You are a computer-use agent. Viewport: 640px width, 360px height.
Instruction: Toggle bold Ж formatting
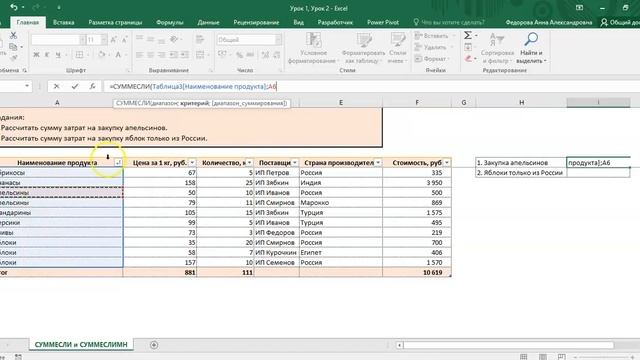coord(36,55)
